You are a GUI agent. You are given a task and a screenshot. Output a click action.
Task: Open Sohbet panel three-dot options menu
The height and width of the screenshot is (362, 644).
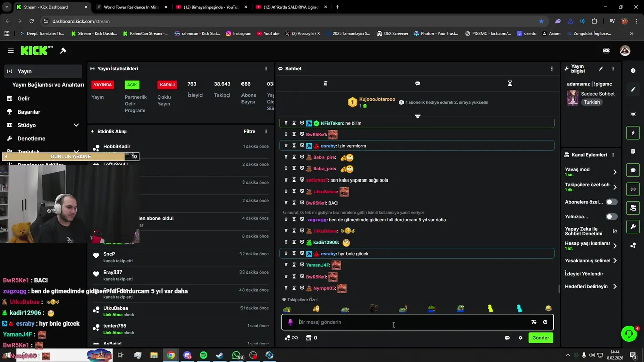[552, 69]
